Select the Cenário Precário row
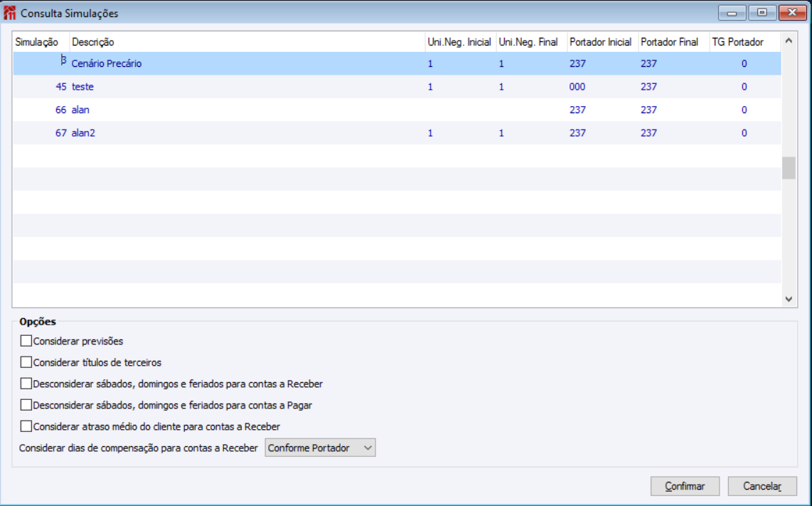This screenshot has height=506, width=812. pyautogui.click(x=397, y=63)
